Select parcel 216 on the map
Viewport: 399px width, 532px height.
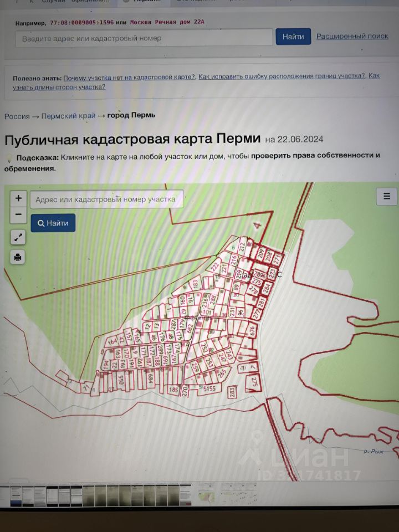click(234, 259)
